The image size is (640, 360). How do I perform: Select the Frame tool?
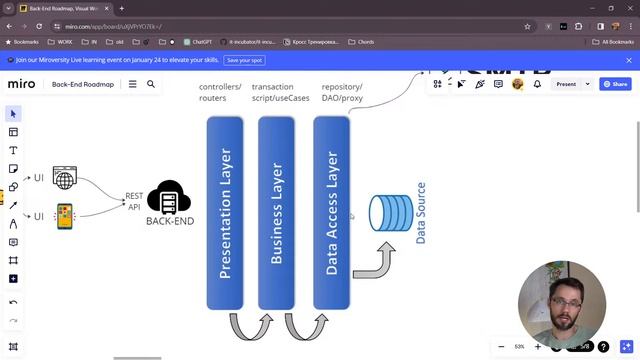(x=13, y=260)
